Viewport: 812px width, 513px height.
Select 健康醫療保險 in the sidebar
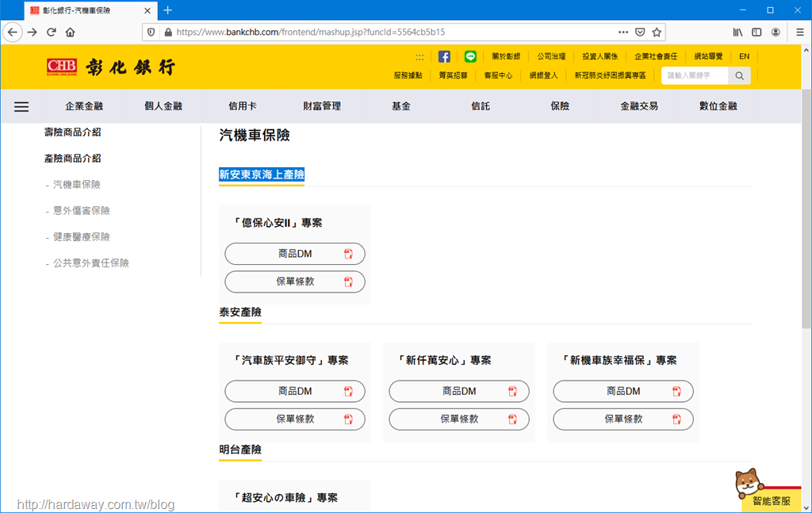tap(82, 237)
